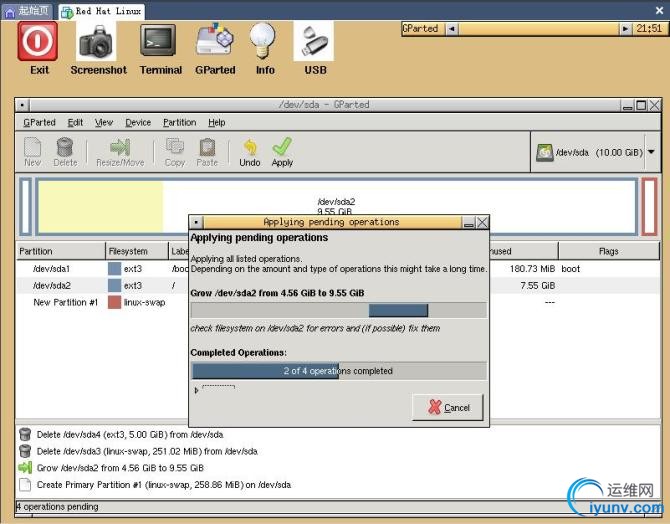This screenshot has width=670, height=524.
Task: Open the device selector dropdown arrow
Action: click(652, 152)
